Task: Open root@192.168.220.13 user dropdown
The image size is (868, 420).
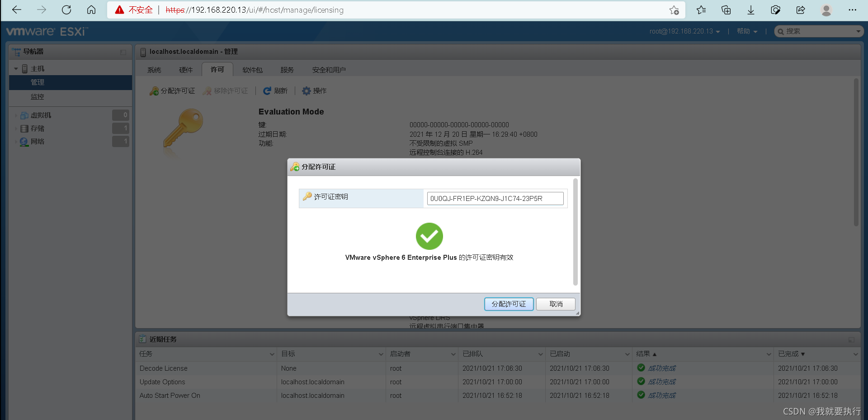Action: [x=685, y=31]
